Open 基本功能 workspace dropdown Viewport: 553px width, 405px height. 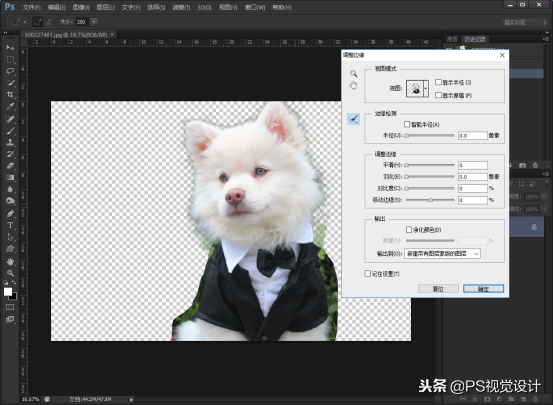coord(524,22)
